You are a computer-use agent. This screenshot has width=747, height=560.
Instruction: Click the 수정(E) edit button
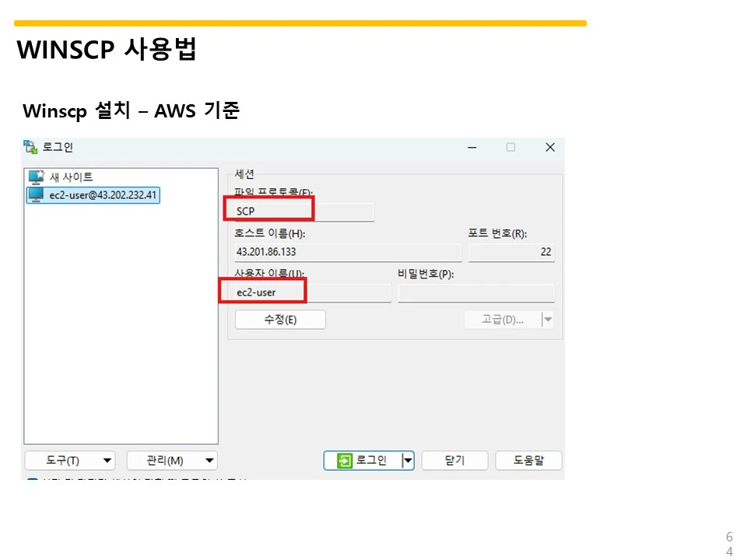click(x=280, y=320)
